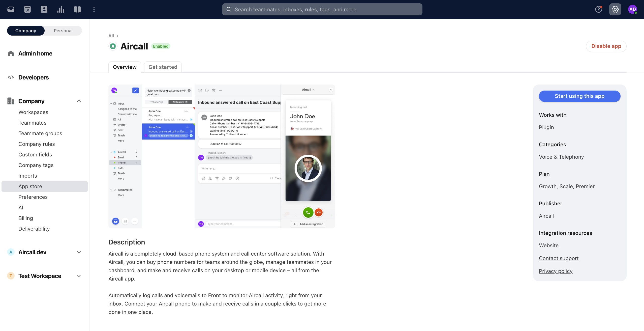Image resolution: width=644 pixels, height=331 pixels.
Task: Click Start using this app button
Action: [x=579, y=96]
